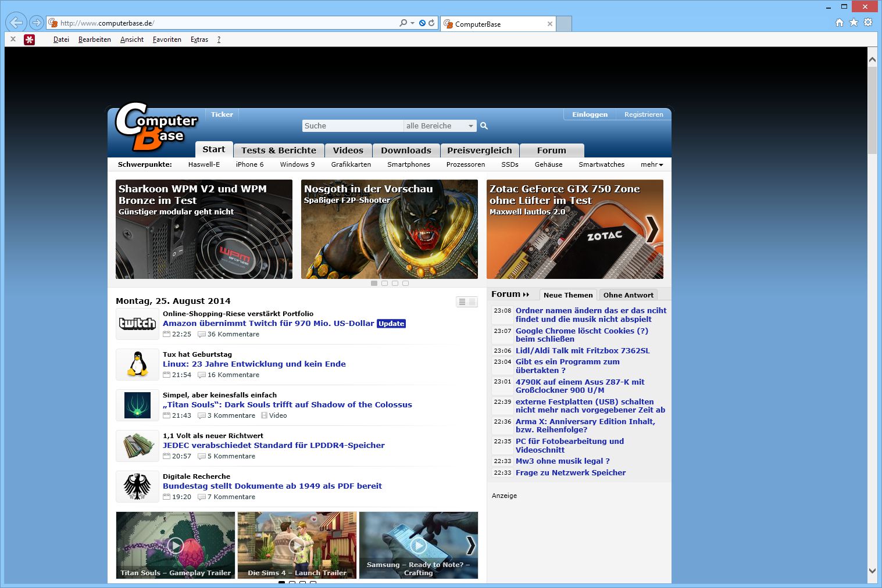Open the Preisvergleich tab
The width and height of the screenshot is (882, 588).
point(479,150)
